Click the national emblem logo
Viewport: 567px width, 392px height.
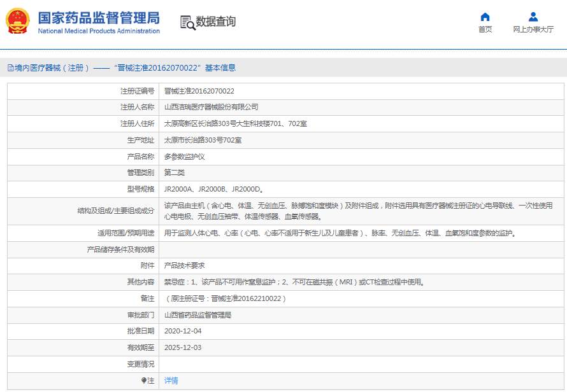point(19,22)
